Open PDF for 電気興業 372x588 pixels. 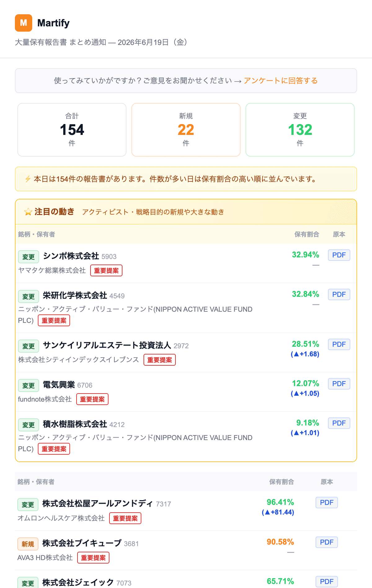tap(339, 384)
